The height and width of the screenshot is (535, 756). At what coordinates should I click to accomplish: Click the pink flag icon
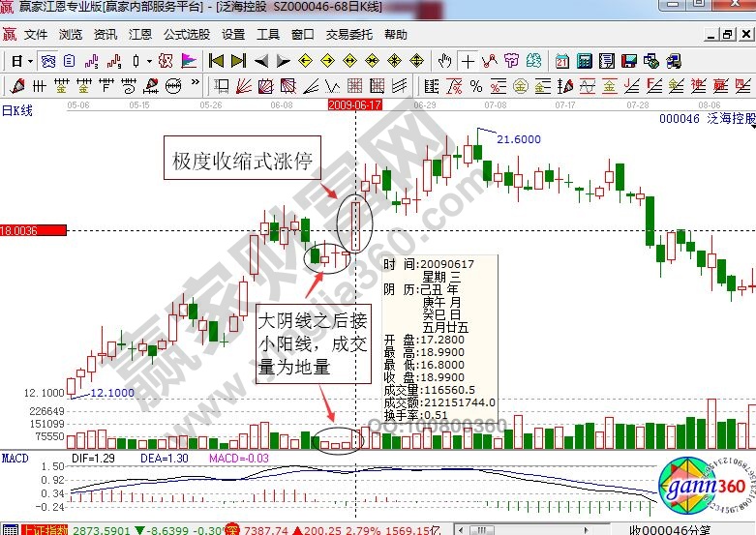pos(188,61)
